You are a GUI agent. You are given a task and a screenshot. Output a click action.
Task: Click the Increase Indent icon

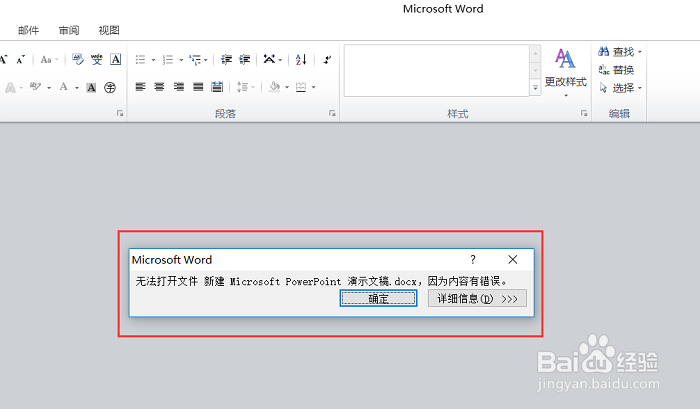click(x=245, y=59)
